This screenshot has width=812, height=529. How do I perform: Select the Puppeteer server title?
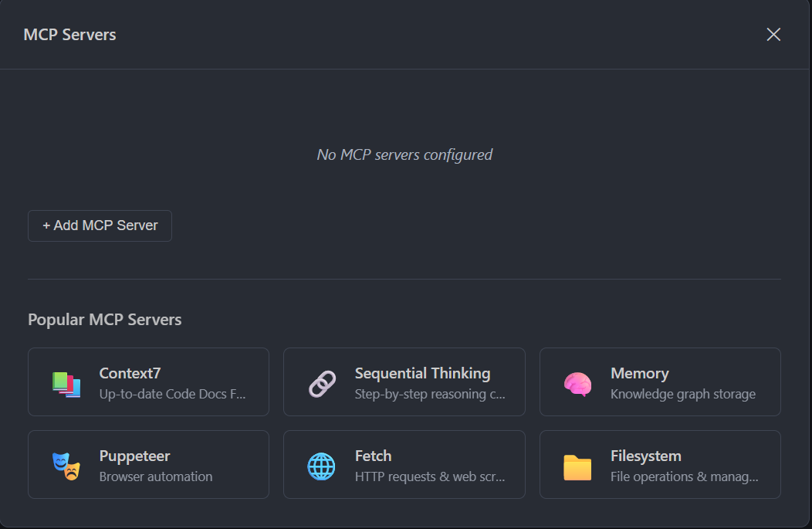[x=134, y=456]
